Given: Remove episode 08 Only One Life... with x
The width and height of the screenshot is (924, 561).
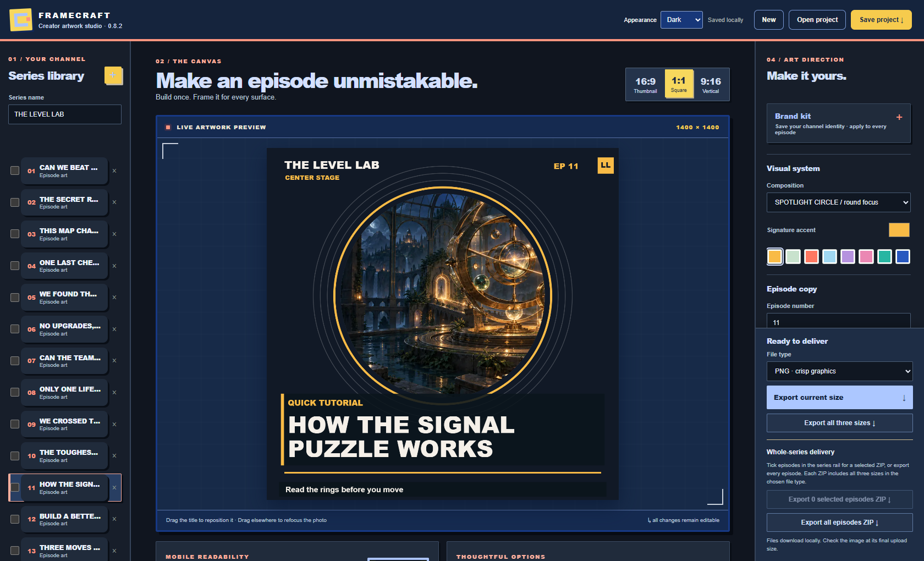Looking at the screenshot, I should pos(114,393).
